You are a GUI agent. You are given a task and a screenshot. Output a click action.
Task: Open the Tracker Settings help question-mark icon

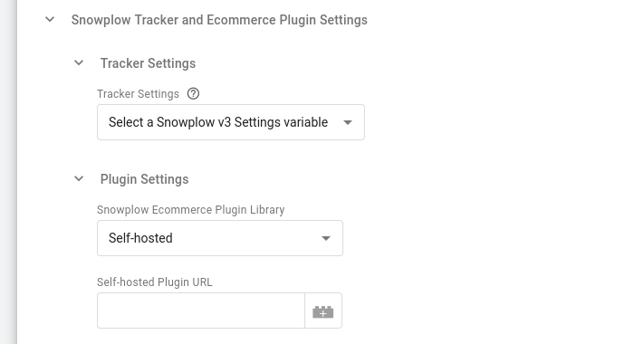tap(193, 93)
